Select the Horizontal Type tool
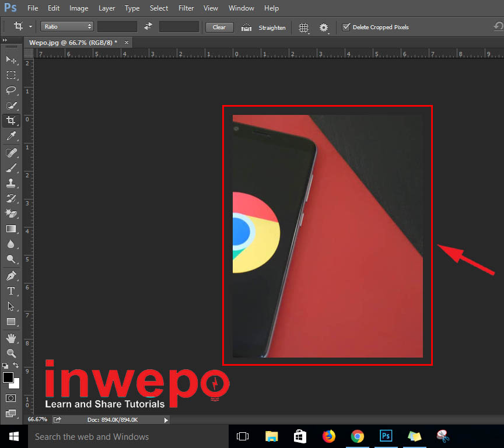 tap(11, 290)
